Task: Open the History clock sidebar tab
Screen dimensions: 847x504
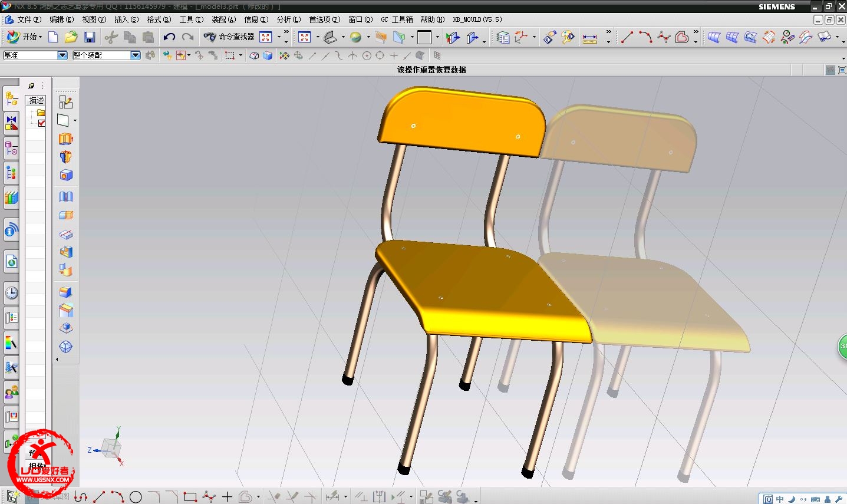Action: click(11, 292)
